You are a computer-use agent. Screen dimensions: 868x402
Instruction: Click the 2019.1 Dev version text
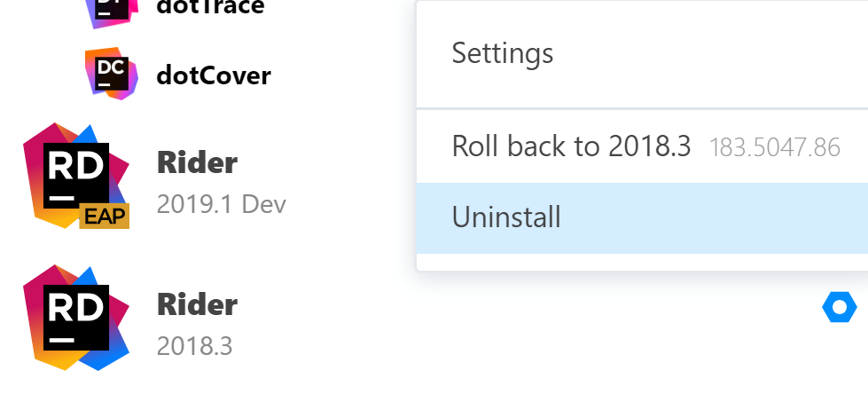tap(221, 204)
